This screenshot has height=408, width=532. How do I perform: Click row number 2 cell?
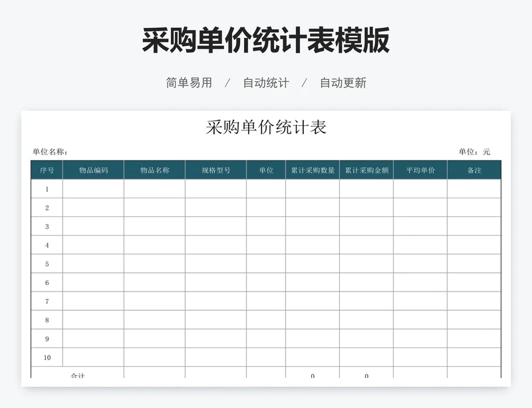47,208
